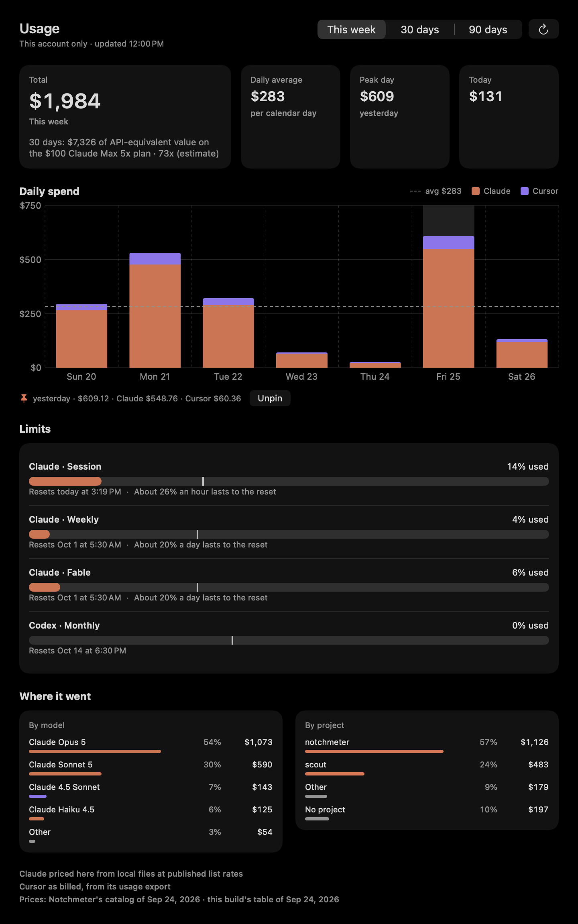Click the Today $131 card
This screenshot has width=578, height=924.
click(x=509, y=117)
